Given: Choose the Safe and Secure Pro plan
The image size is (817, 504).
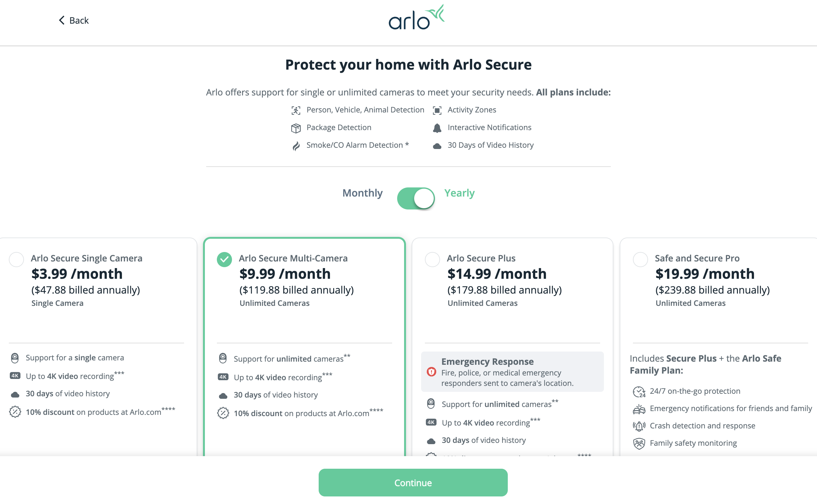Looking at the screenshot, I should 640,259.
